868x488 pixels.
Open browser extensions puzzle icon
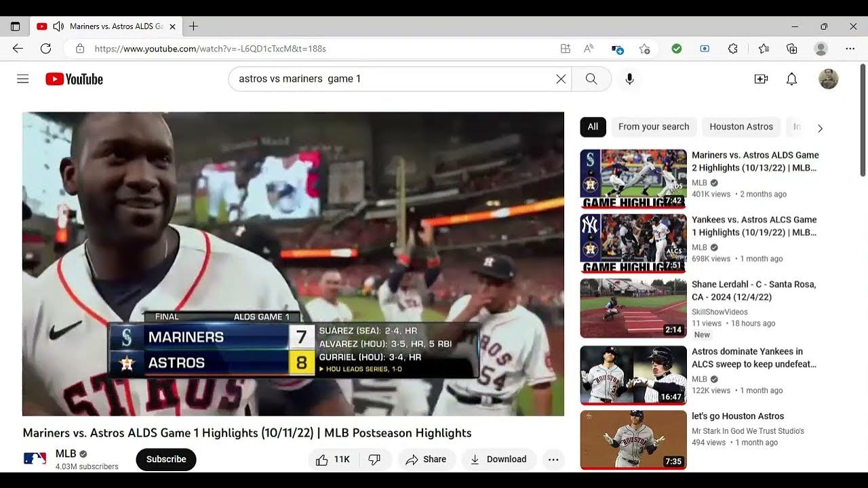(732, 49)
